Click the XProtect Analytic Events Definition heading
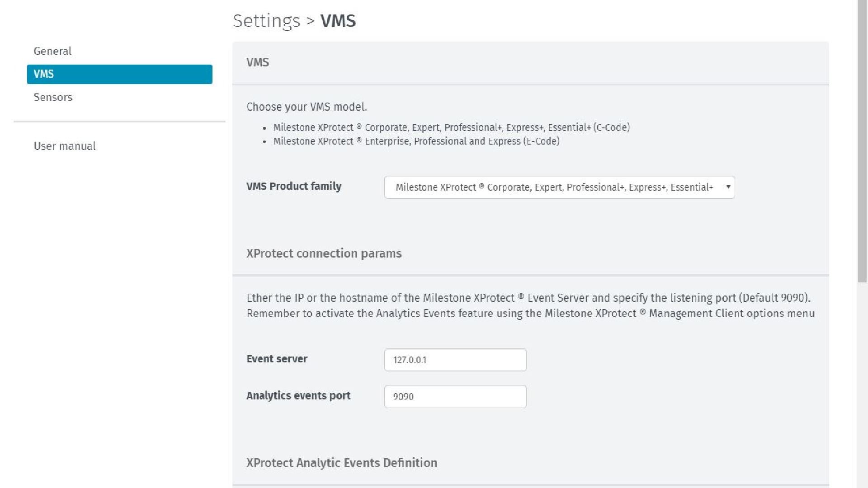The height and width of the screenshot is (488, 868). click(x=342, y=463)
